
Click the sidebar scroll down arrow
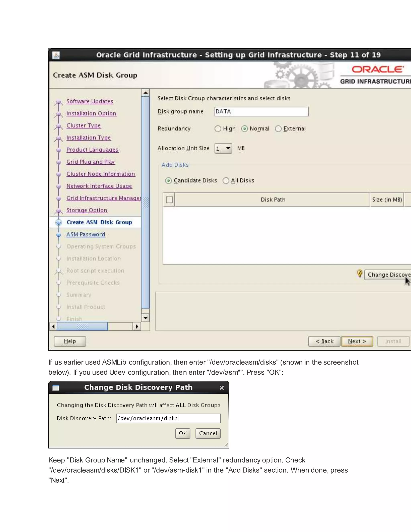click(145, 318)
